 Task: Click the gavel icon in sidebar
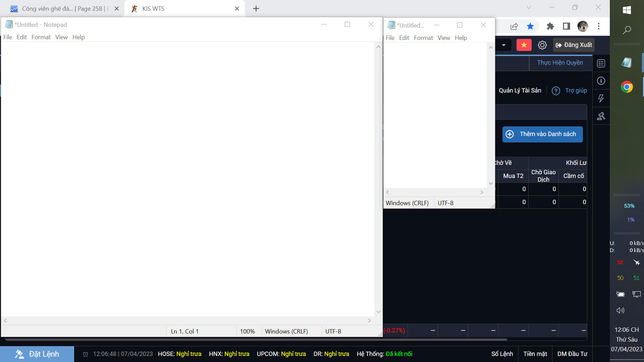[x=601, y=116]
